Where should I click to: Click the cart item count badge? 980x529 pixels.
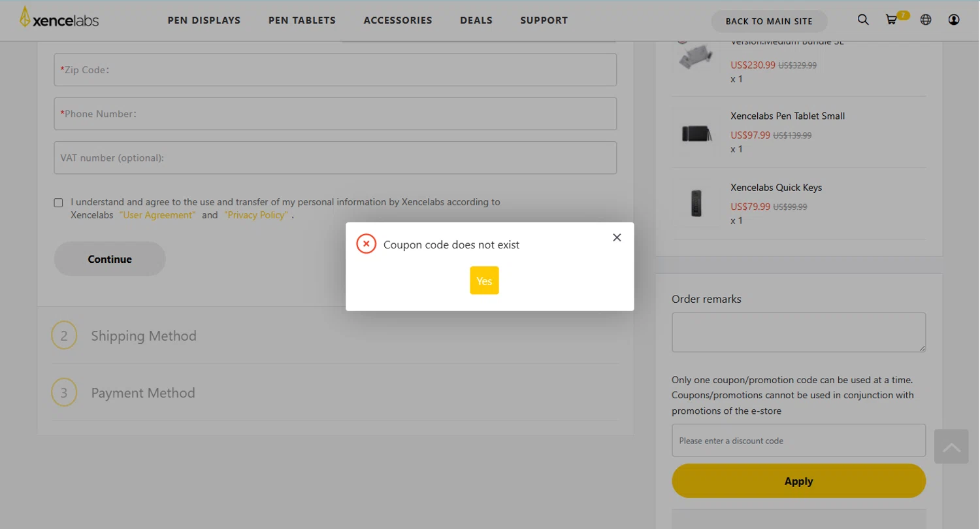(903, 15)
